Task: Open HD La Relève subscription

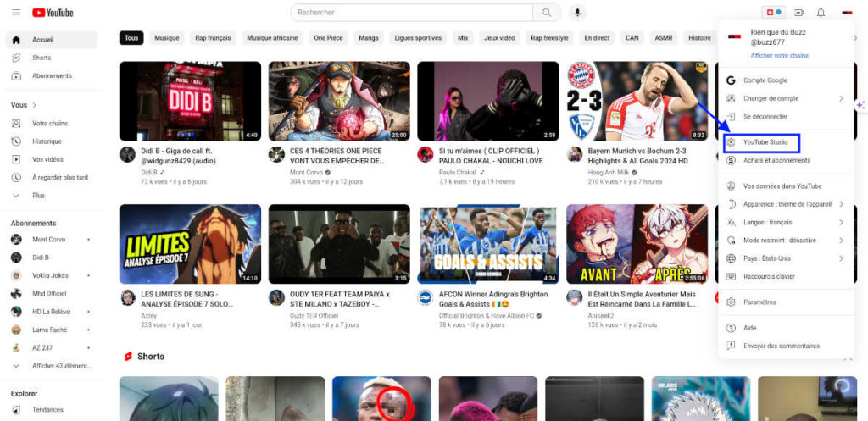Action: click(52, 312)
